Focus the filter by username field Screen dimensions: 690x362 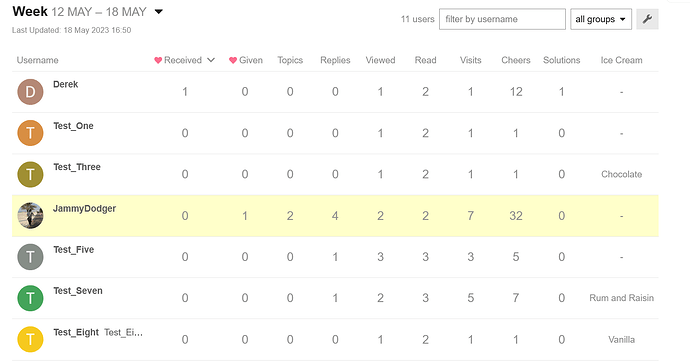click(502, 19)
